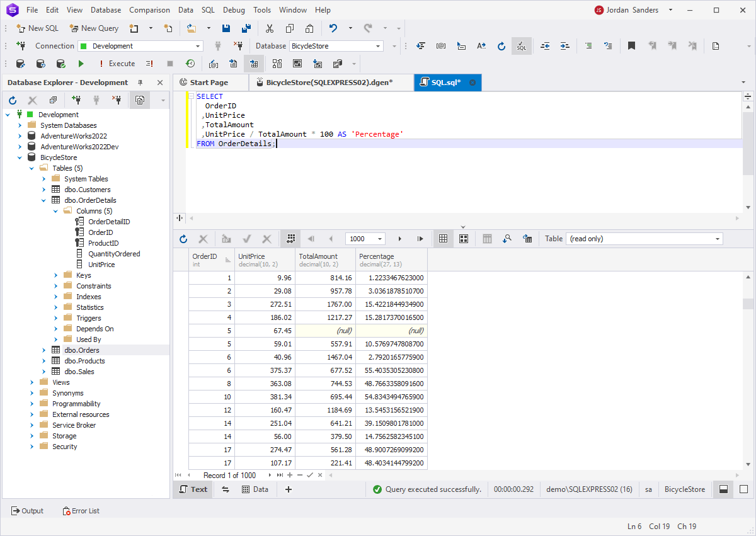This screenshot has height=536, width=756.
Task: Open the Connection dropdown showing Development
Action: tap(140, 46)
